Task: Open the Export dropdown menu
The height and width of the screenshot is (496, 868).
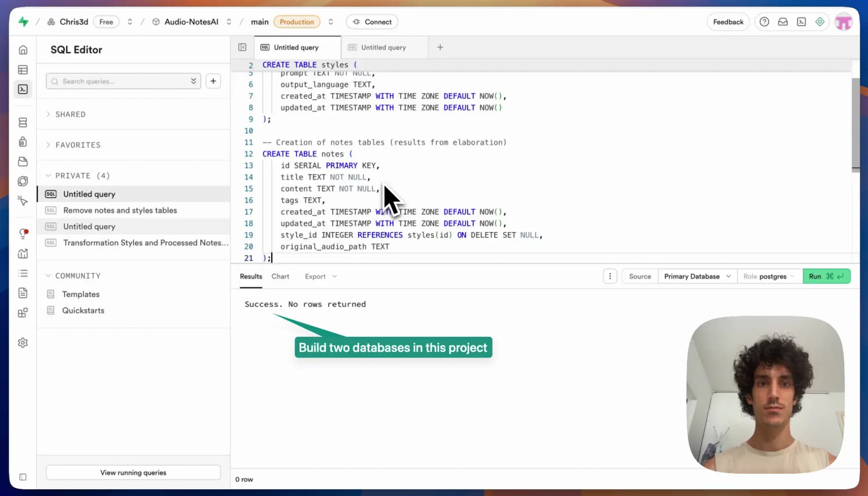Action: point(320,276)
